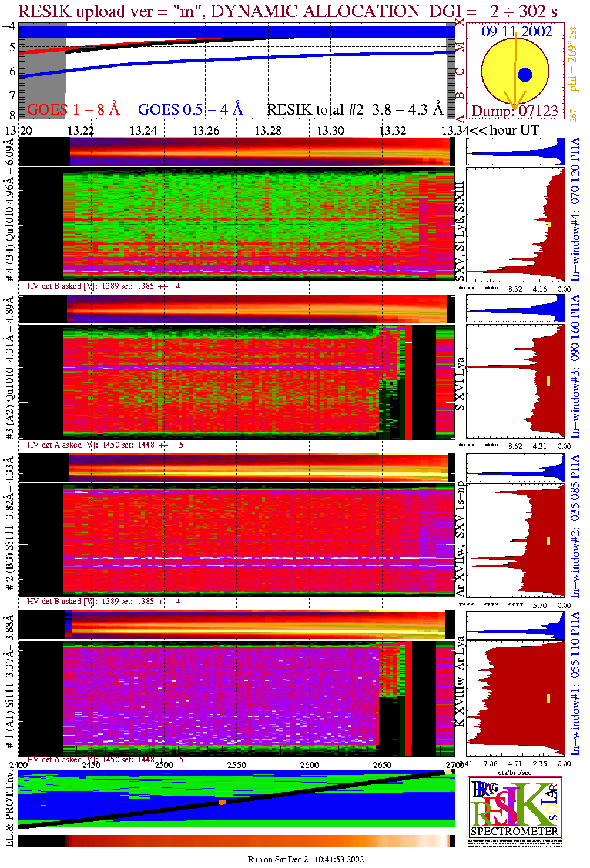Screen dimensions: 590x868
Task: Click the blue dot on the solar disk
Action: coord(525,75)
